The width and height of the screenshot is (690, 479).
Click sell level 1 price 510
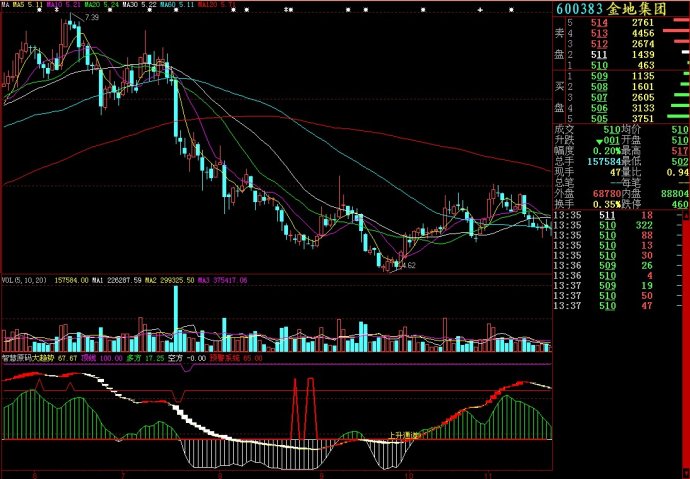coord(599,66)
